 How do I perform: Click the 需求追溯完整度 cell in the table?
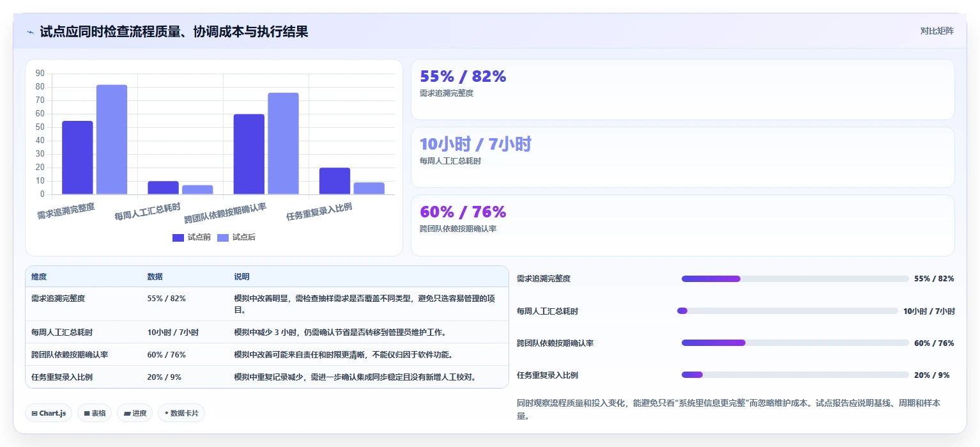tap(58, 299)
